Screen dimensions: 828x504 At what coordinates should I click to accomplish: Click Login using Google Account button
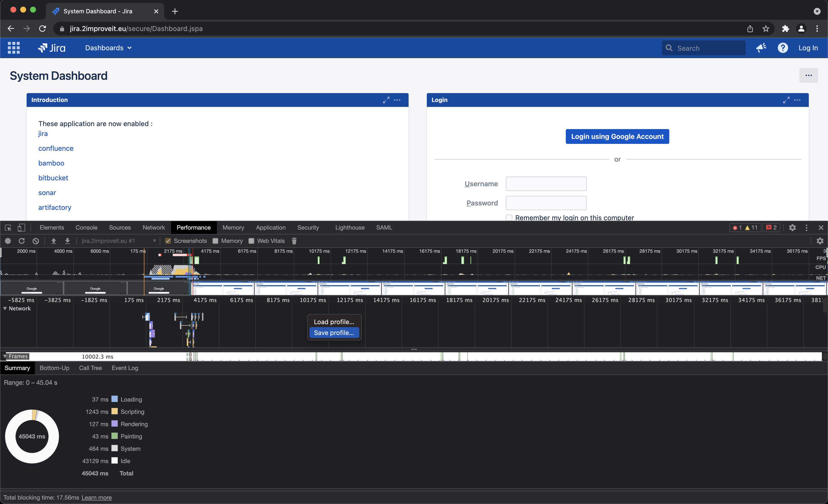617,136
